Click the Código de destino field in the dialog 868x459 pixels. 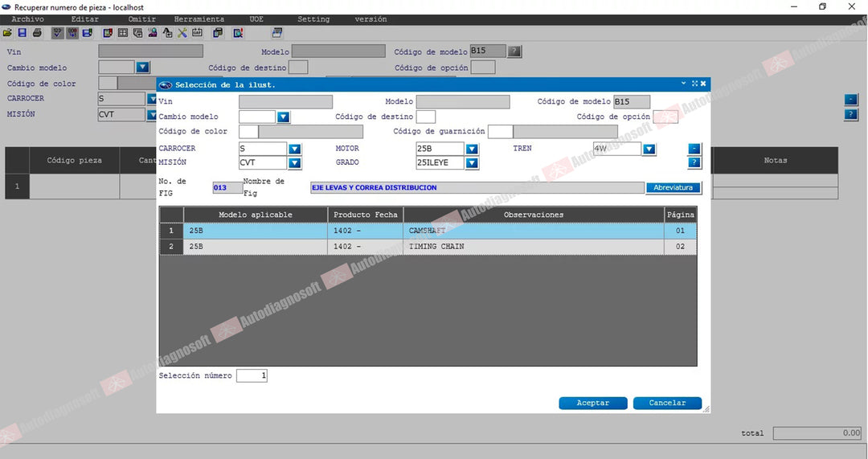click(426, 117)
